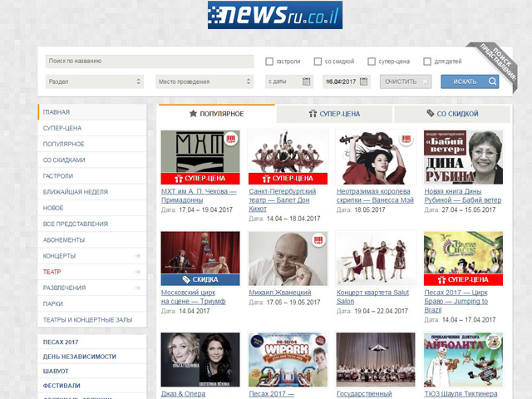Viewport: 532px width, 399px height.
Task: Click the magnifier icon on Искать button
Action: click(x=492, y=81)
